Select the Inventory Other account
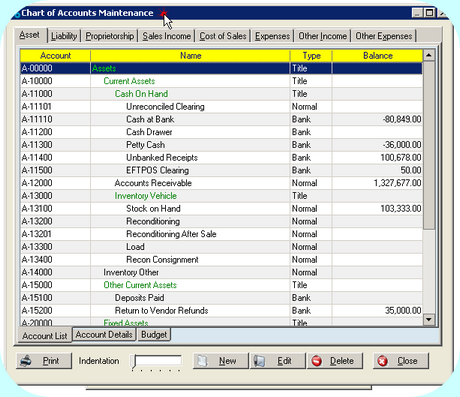Screen dimensions: 460x397 tap(221, 272)
